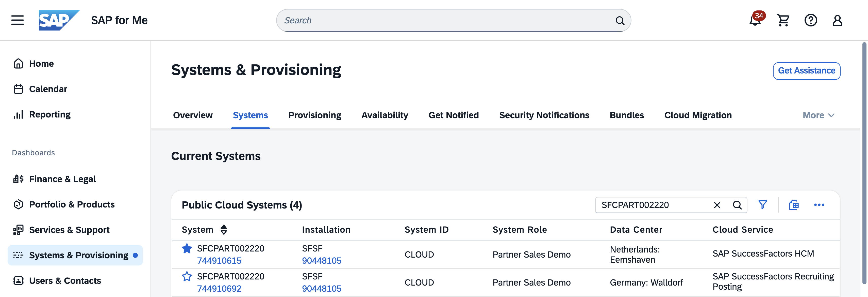Open the more actions ellipsis menu
This screenshot has width=868, height=297.
820,205
